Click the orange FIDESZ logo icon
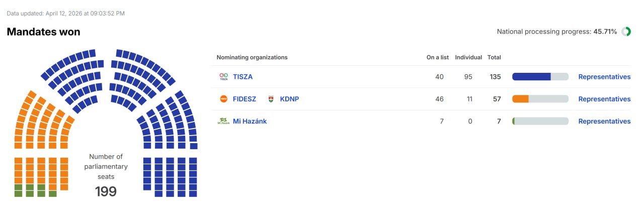 coord(224,99)
